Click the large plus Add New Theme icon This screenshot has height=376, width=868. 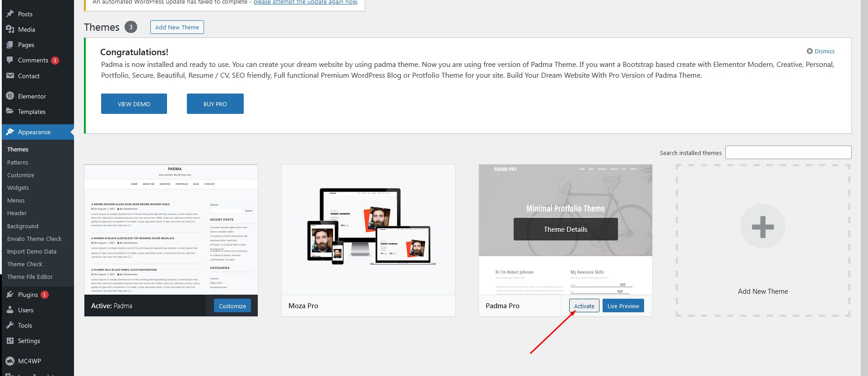762,226
